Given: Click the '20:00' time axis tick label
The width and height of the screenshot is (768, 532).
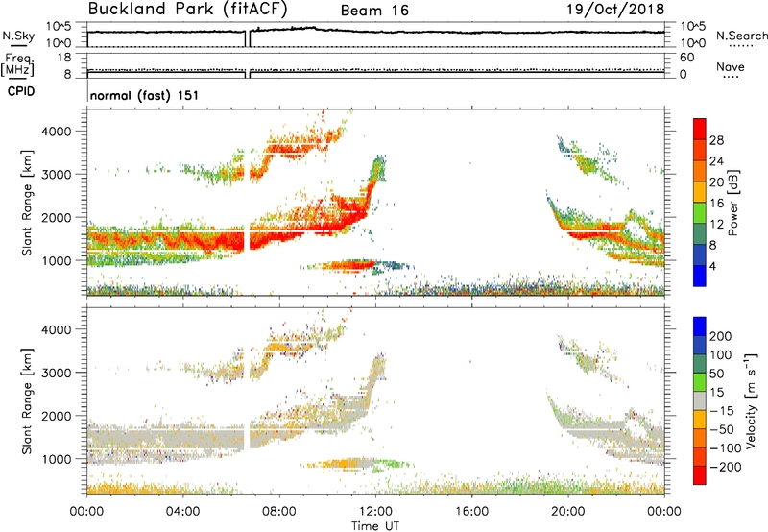Looking at the screenshot, I should tap(567, 512).
